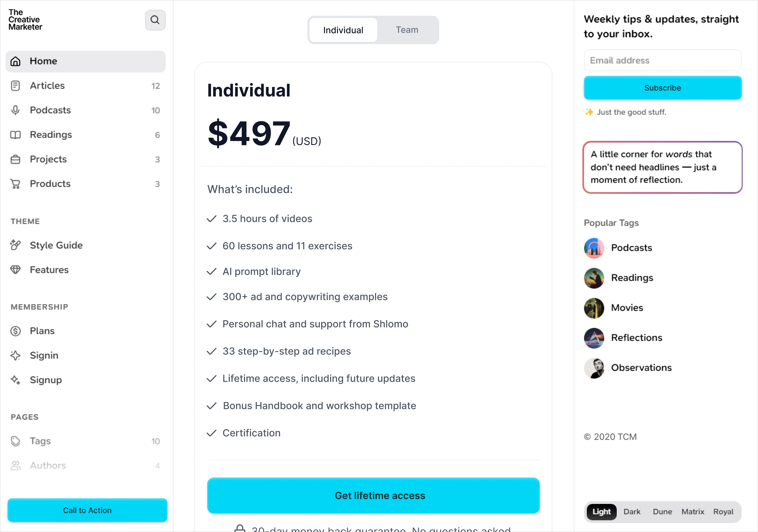Viewport: 758px width, 532px height.
Task: Click the Features diamond icon
Action: pyautogui.click(x=16, y=270)
